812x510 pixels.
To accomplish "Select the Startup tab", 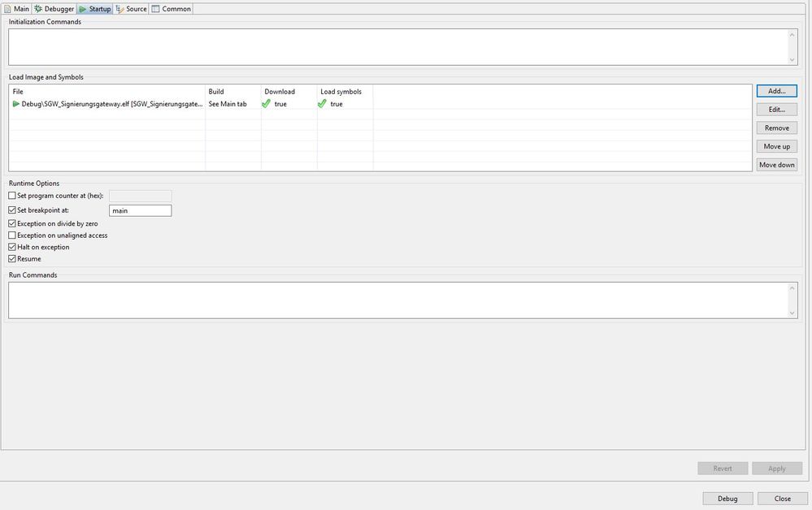I will click(95, 9).
